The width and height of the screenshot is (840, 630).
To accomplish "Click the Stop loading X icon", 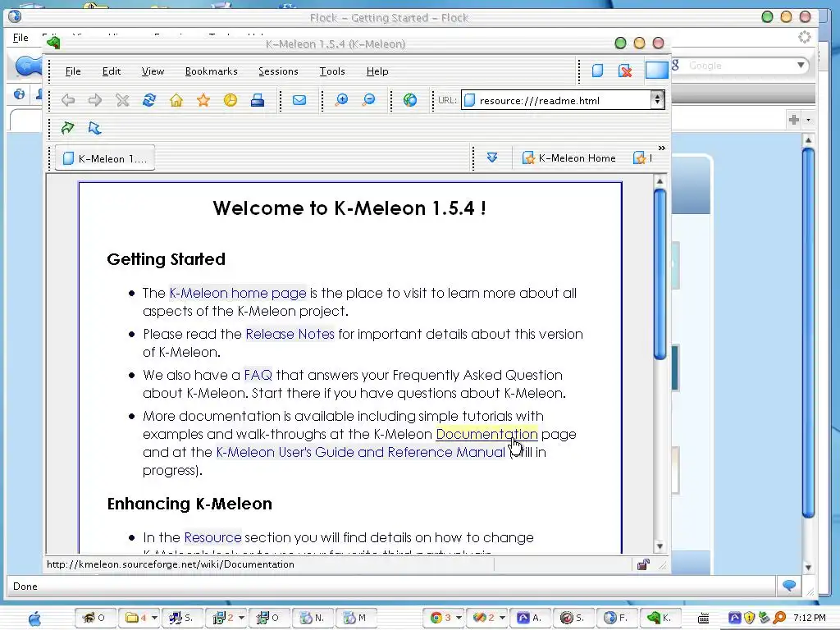I will (122, 100).
